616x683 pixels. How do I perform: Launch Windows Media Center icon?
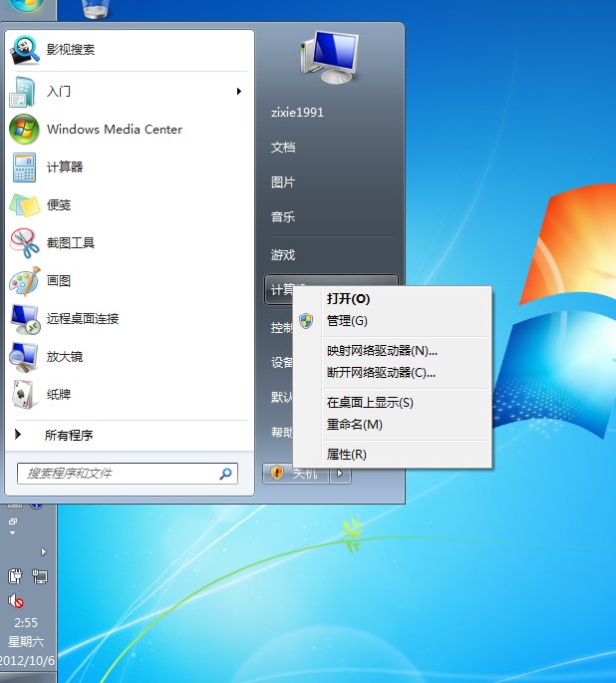24,130
